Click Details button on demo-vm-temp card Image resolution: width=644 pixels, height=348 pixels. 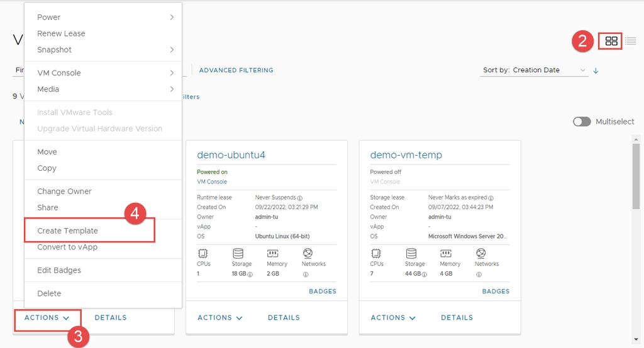point(457,318)
